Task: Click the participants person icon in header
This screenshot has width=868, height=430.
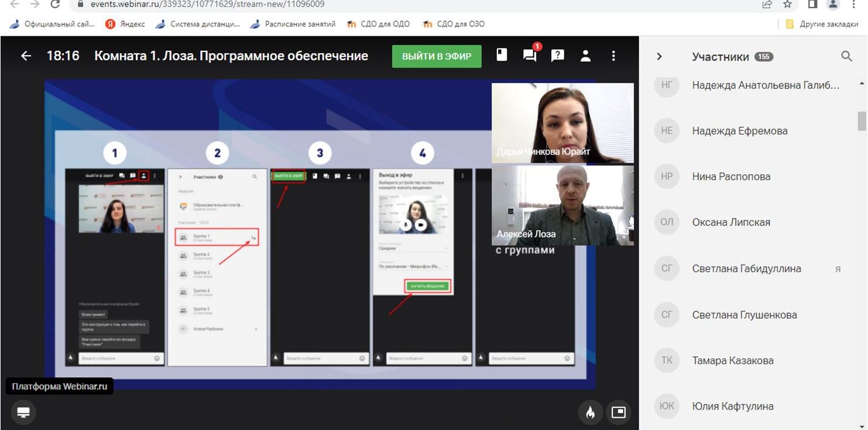Action: [x=585, y=56]
